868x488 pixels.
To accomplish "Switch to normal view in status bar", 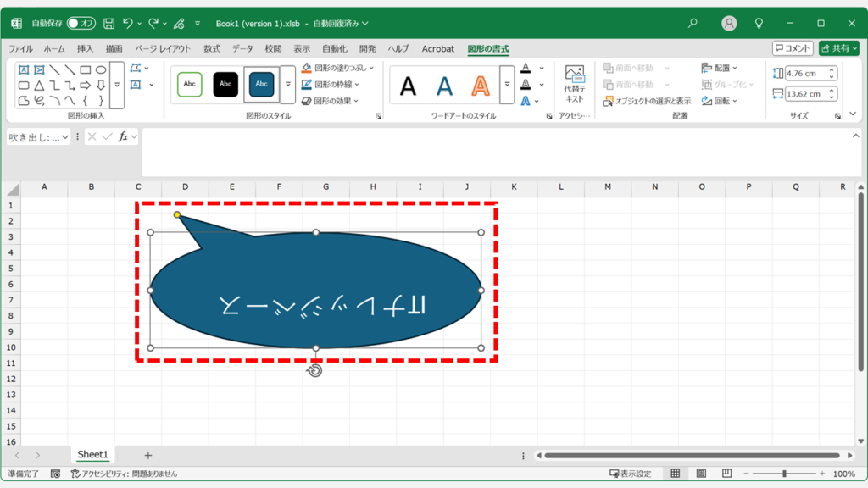I will tap(675, 474).
